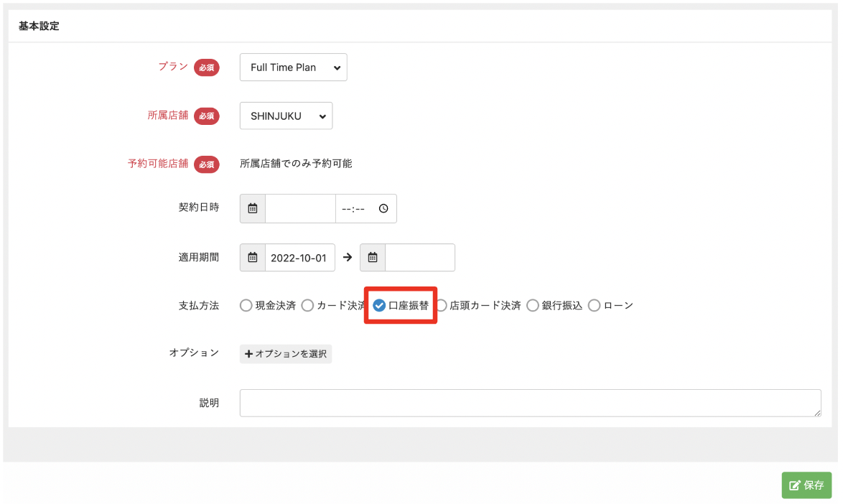Open the Full Time Plan dropdown
The width and height of the screenshot is (843, 504).
293,67
